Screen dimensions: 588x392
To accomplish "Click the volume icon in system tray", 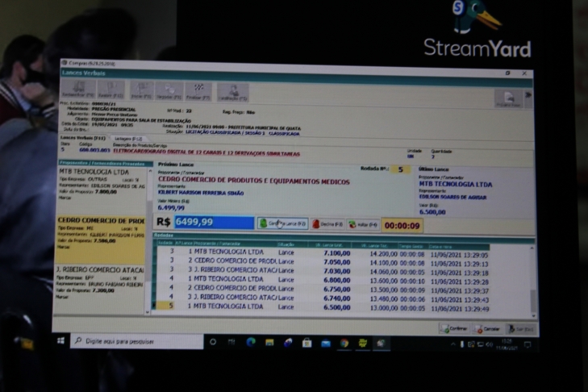I will click(x=490, y=344).
